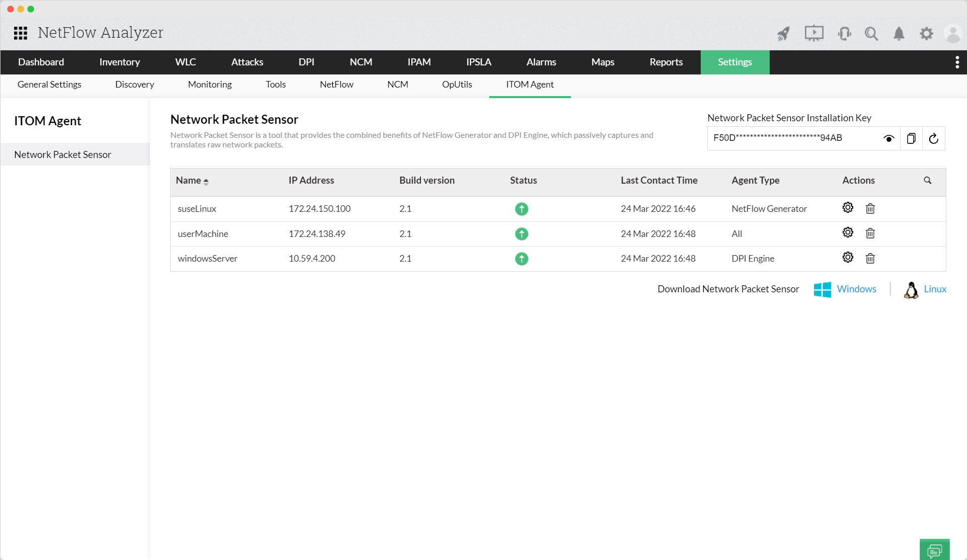Click the headset support icon
967x560 pixels.
[844, 34]
